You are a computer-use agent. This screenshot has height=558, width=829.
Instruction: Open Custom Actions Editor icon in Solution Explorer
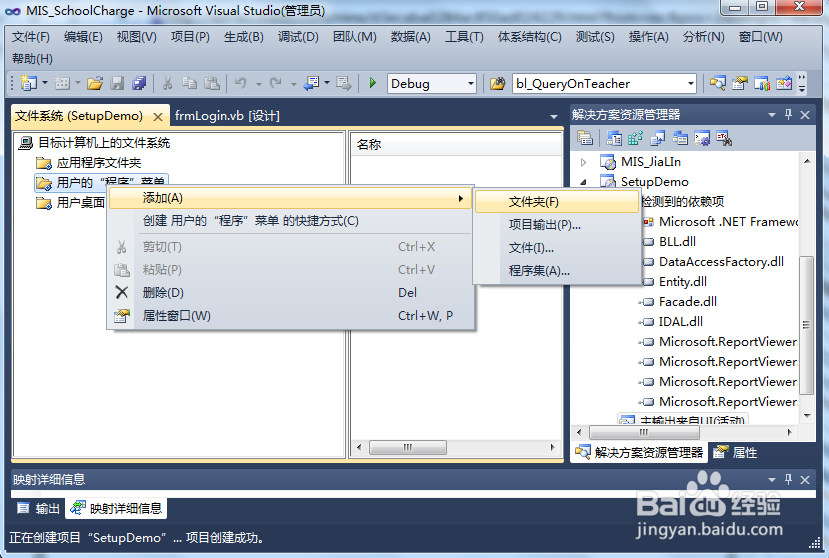pos(702,138)
